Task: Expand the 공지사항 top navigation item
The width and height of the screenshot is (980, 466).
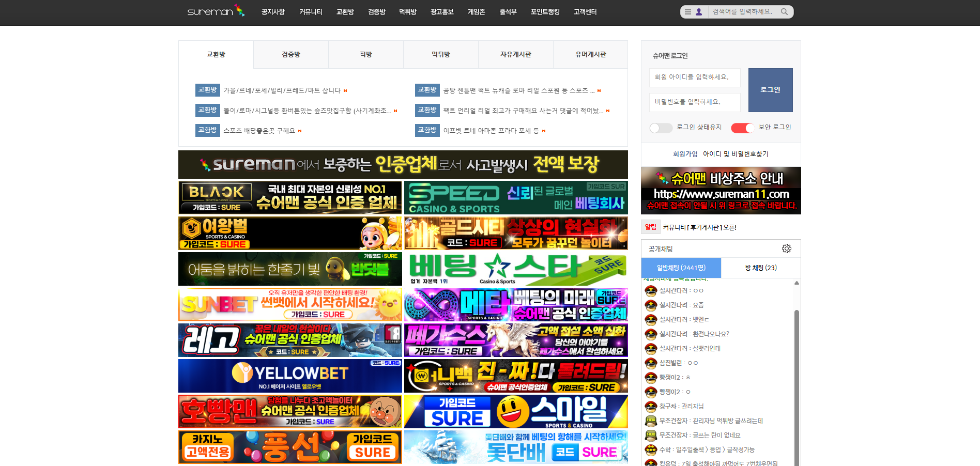Action: [273, 12]
